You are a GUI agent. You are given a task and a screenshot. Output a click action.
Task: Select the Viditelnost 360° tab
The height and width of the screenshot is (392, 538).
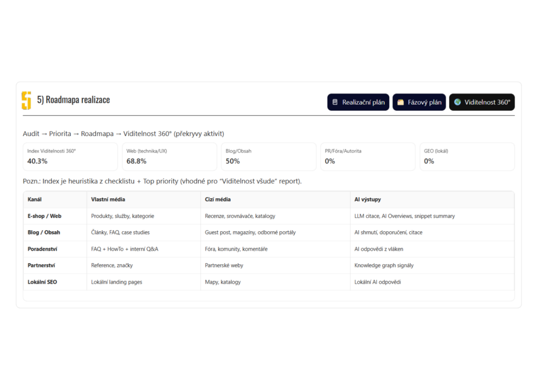pyautogui.click(x=482, y=102)
